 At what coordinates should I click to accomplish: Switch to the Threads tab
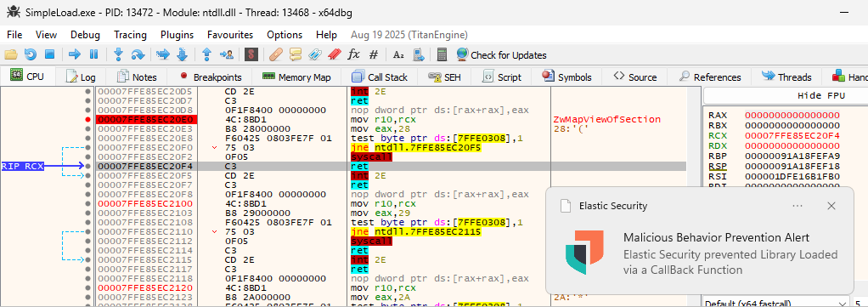click(786, 77)
